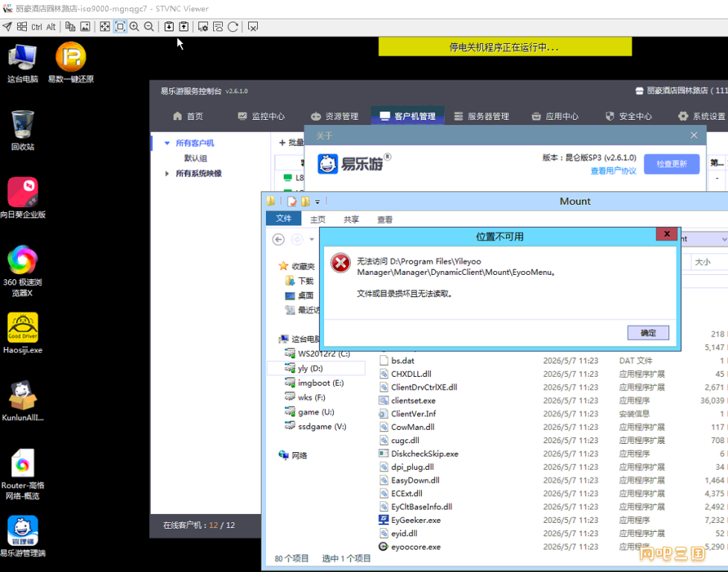
Task: Close the 关于 dialog
Action: pyautogui.click(x=694, y=135)
